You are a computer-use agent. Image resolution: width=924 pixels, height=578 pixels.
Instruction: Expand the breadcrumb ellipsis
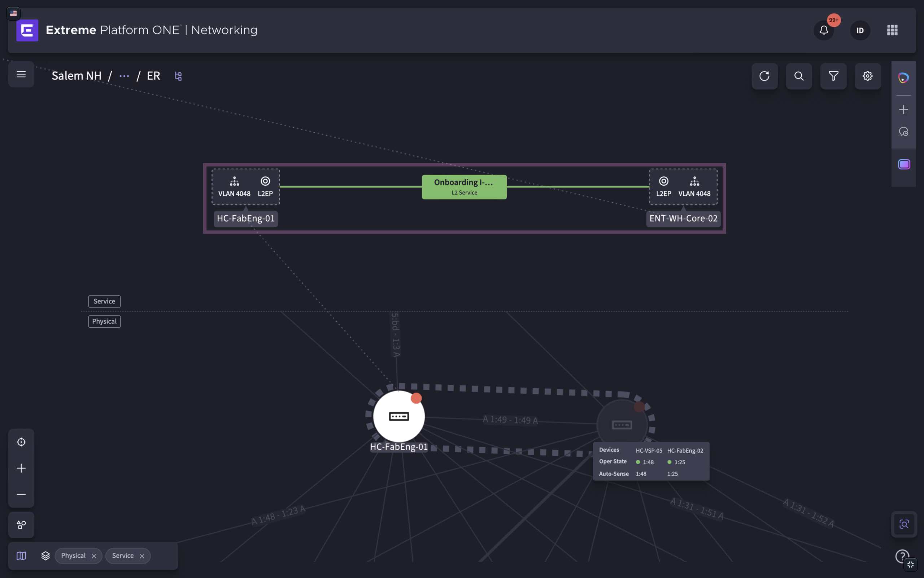[124, 76]
